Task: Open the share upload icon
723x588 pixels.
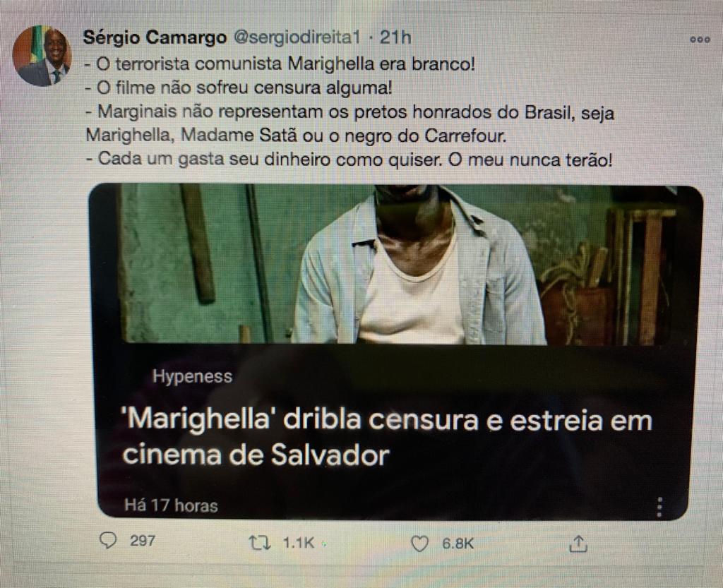Action: click(x=578, y=544)
